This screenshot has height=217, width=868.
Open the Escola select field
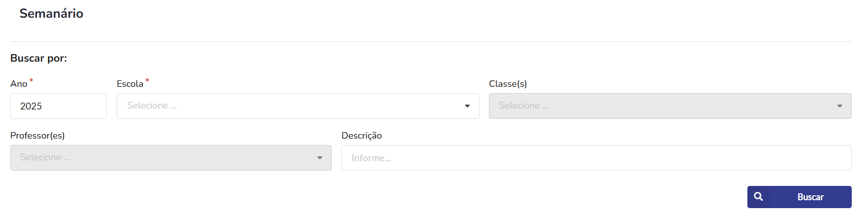(298, 106)
